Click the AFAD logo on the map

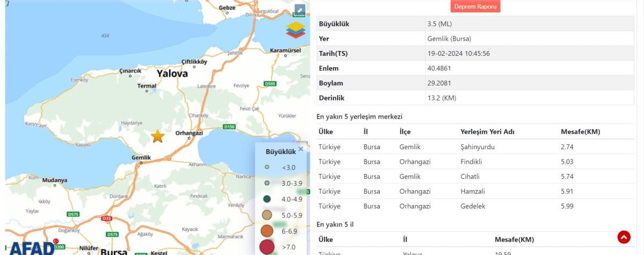tap(32, 247)
